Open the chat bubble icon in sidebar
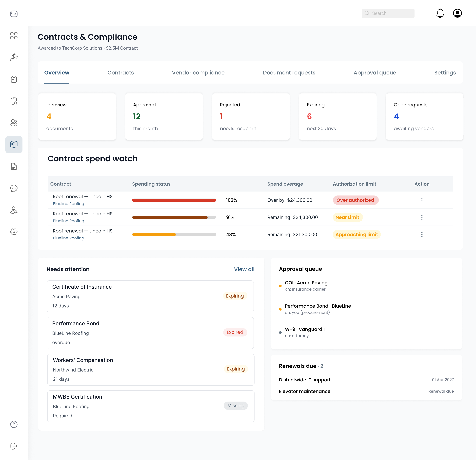476x460 pixels. click(x=14, y=188)
